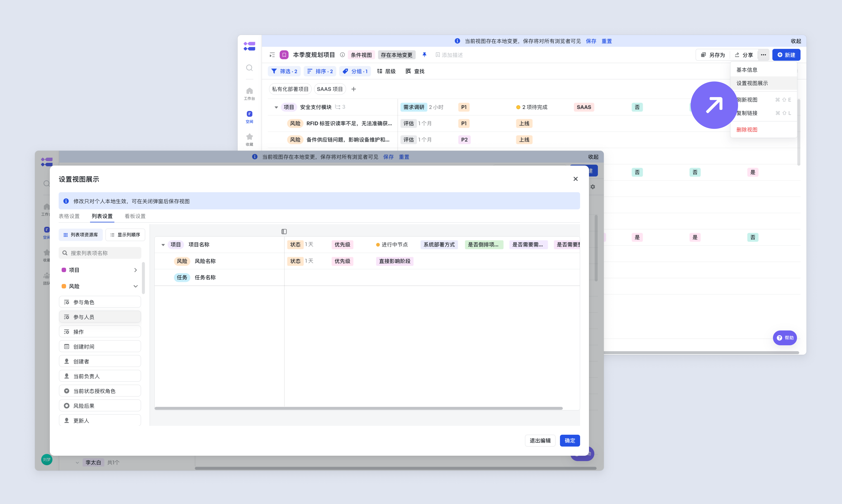Open 工作台 home icon in back window sidebar
Screen dimensions: 842x504
(249, 94)
